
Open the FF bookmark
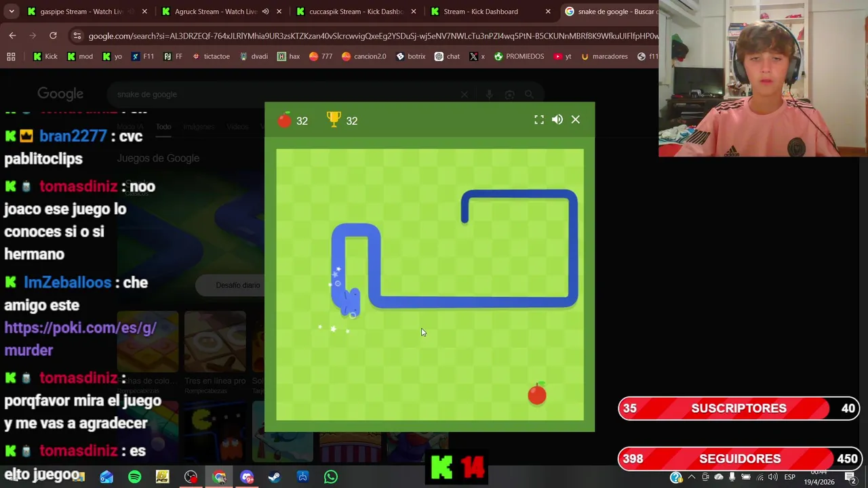click(173, 56)
